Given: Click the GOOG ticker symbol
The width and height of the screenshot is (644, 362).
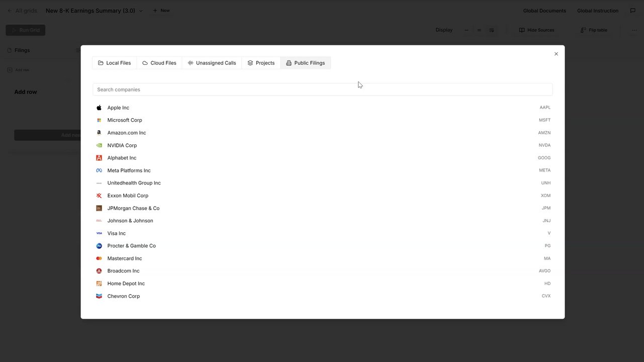Looking at the screenshot, I should 544,158.
